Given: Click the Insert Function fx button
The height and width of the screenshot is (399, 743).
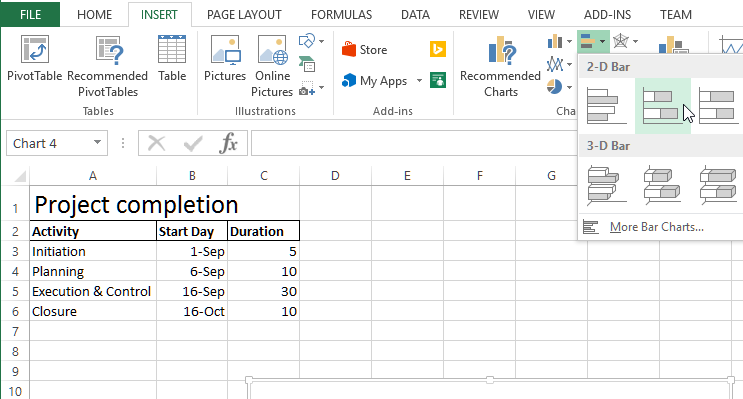Looking at the screenshot, I should tap(228, 143).
